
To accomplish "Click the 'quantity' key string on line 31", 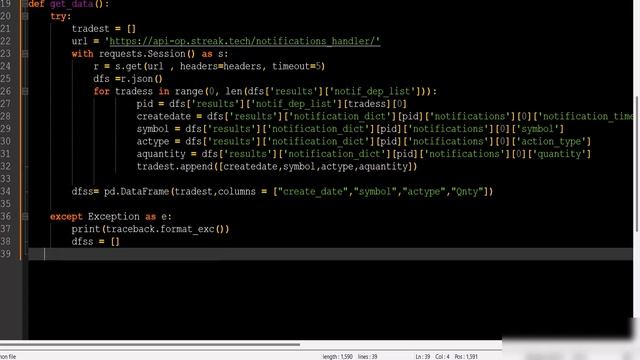I will click(x=559, y=154).
